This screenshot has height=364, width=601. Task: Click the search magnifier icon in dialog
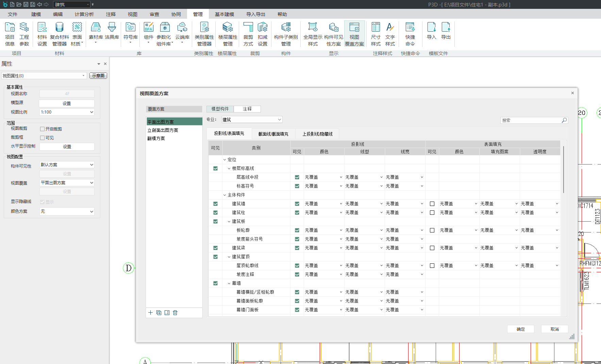click(x=564, y=120)
